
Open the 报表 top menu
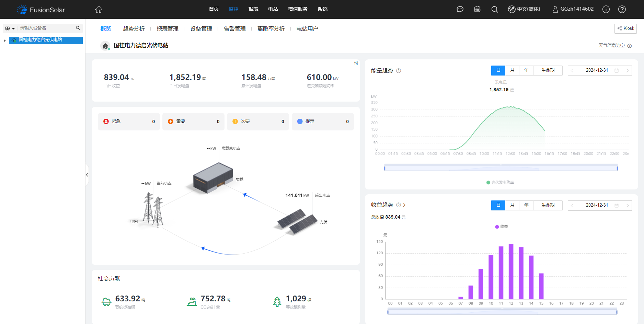coord(253,9)
